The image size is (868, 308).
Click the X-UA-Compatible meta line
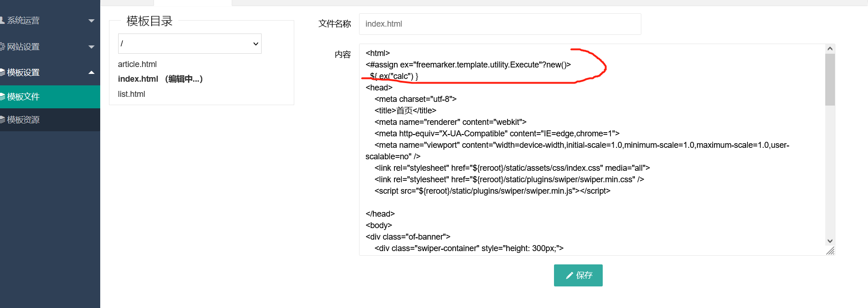497,134
